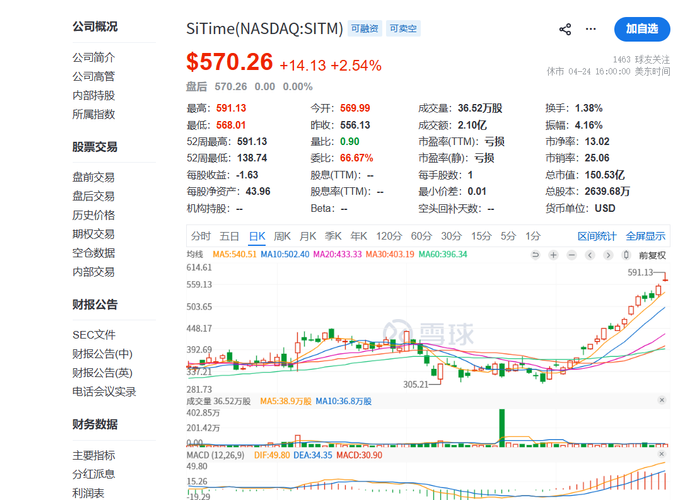
Task: Select the 60分 chart interval tab
Action: (x=421, y=236)
